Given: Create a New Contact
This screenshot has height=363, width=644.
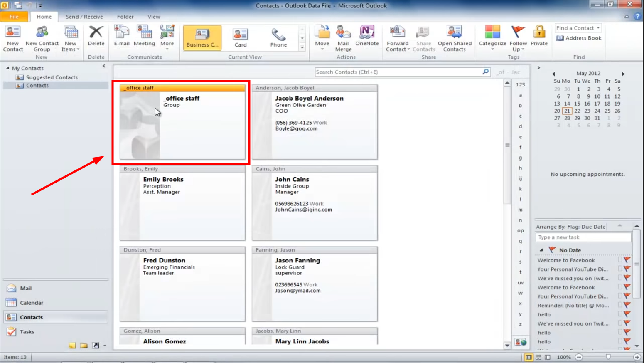Looking at the screenshot, I should [x=13, y=38].
